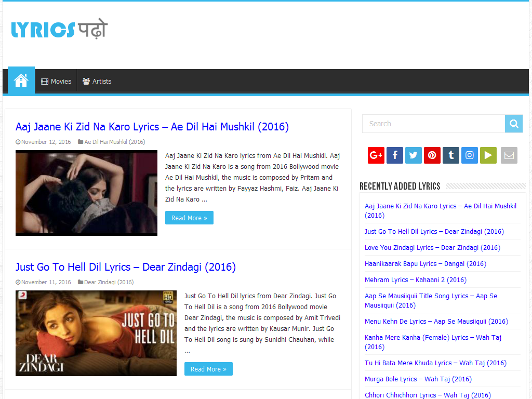Focus the Search input field
Screen dimensions: 532x399
click(x=433, y=124)
